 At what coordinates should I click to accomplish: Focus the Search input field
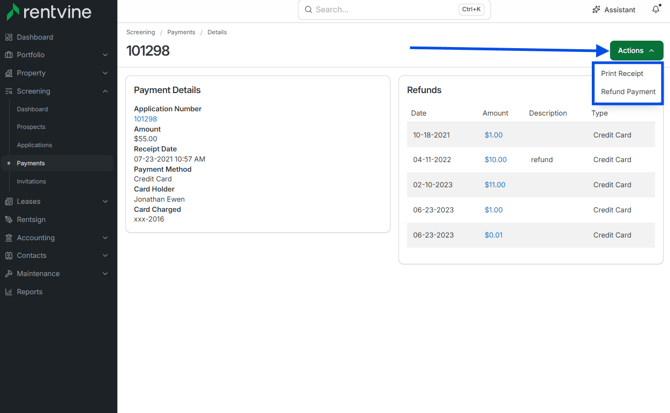tap(394, 9)
